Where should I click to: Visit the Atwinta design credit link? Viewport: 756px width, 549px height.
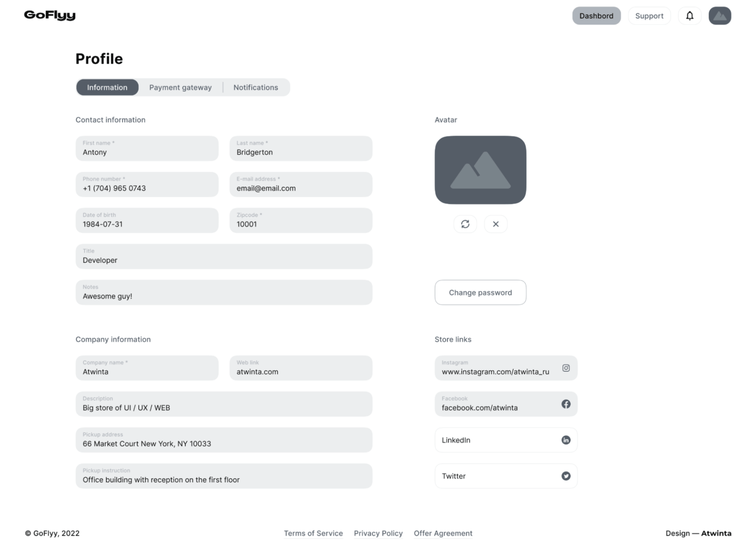(x=716, y=533)
